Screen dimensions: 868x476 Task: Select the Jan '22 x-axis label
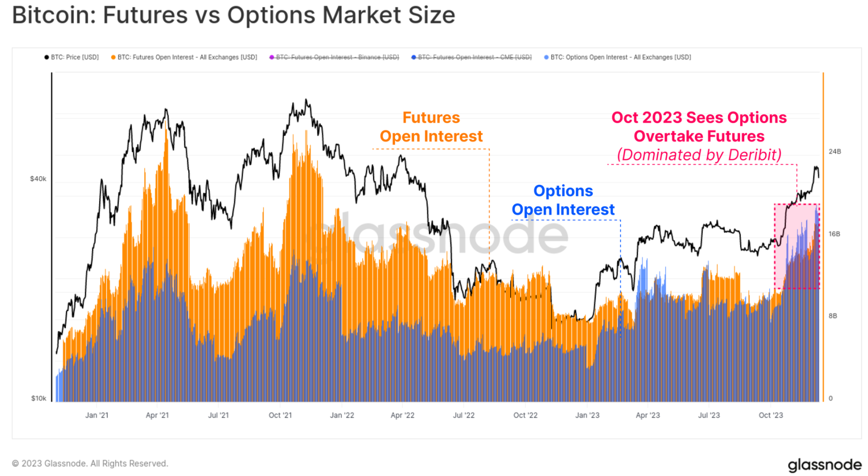tap(342, 415)
